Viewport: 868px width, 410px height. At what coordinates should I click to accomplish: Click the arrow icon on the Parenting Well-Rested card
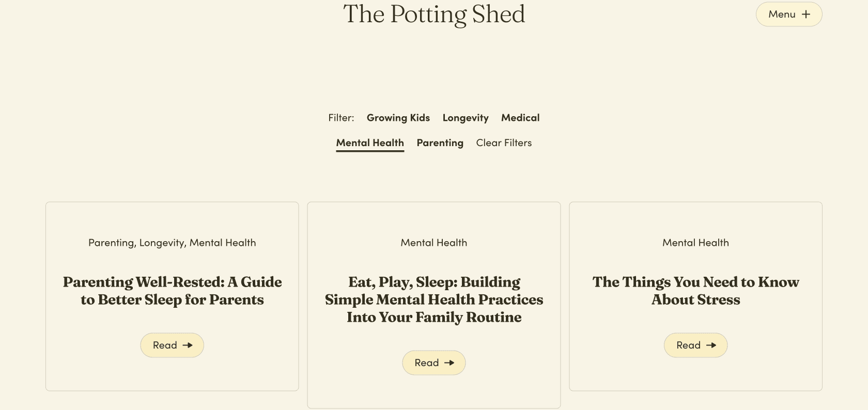coord(188,345)
